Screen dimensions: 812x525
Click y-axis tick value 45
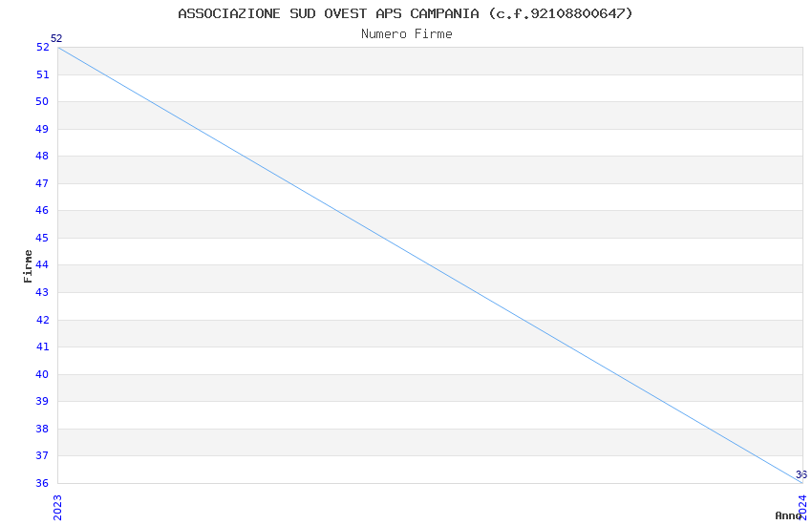click(42, 238)
